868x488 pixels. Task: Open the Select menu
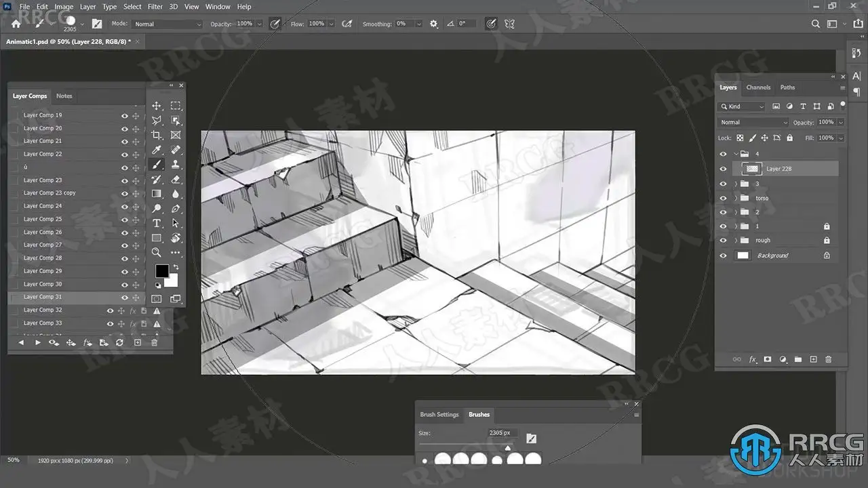pyautogui.click(x=132, y=7)
